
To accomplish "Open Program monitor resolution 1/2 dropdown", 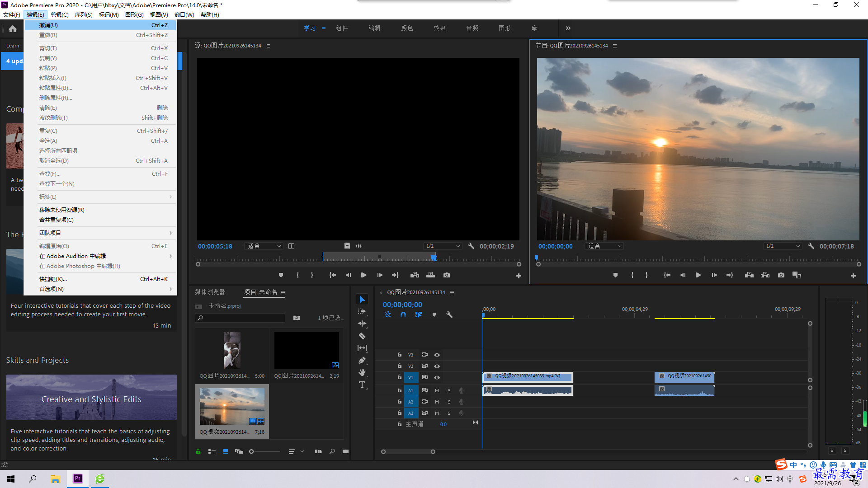I will click(x=782, y=246).
